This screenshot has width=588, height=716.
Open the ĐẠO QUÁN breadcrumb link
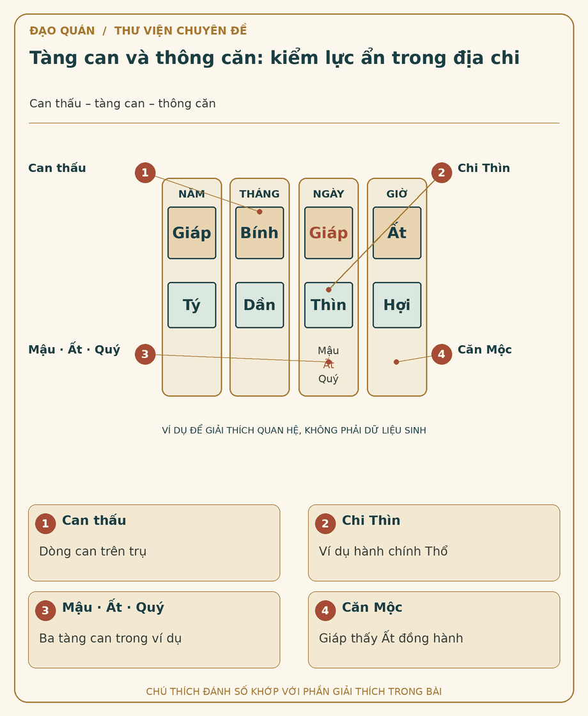[x=62, y=31]
